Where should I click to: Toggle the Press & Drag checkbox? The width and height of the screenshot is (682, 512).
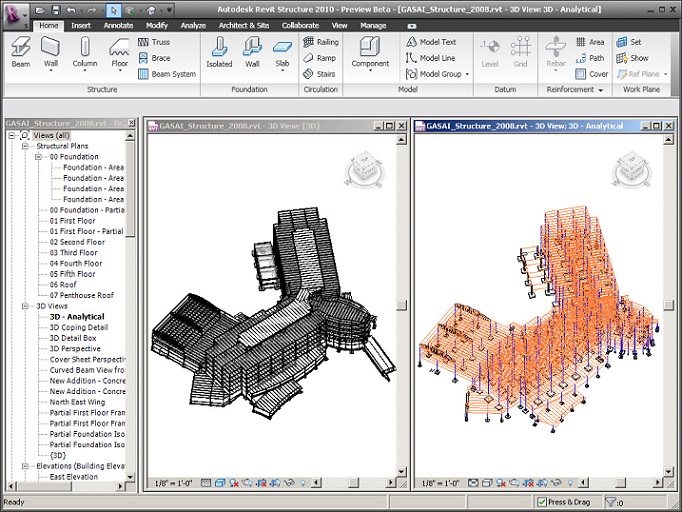542,502
